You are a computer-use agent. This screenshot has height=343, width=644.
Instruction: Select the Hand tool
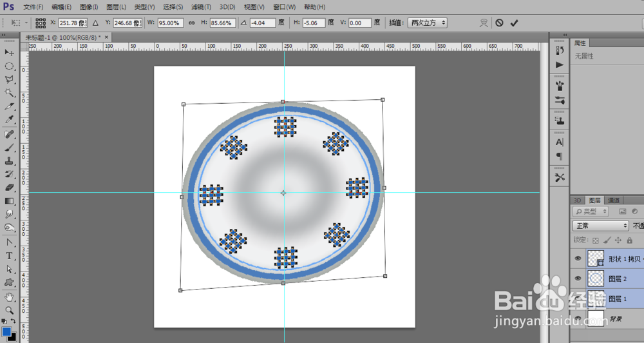(x=9, y=297)
